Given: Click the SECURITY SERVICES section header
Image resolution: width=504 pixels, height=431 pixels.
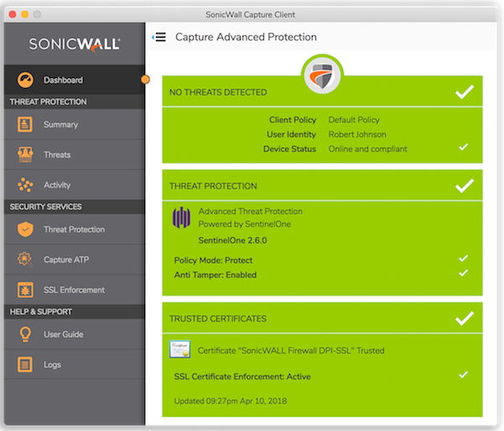Looking at the screenshot, I should [x=45, y=206].
